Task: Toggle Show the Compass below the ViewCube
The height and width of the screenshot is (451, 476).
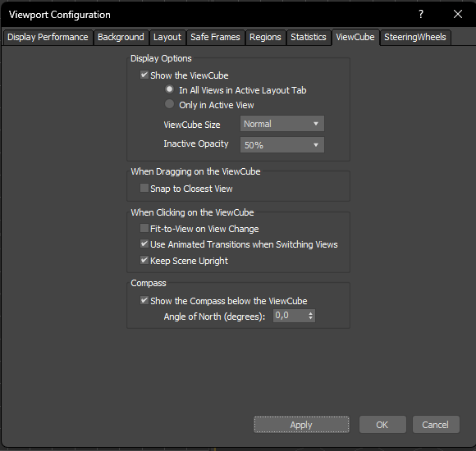Action: coord(144,300)
